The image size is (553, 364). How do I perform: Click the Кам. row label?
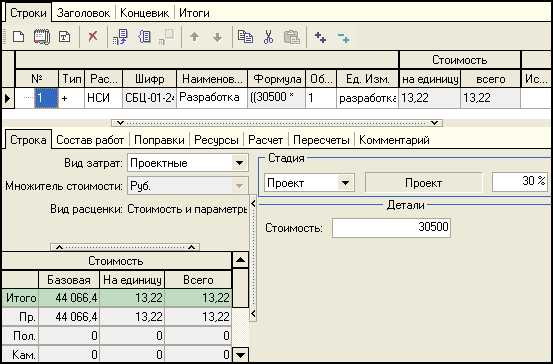click(20, 354)
